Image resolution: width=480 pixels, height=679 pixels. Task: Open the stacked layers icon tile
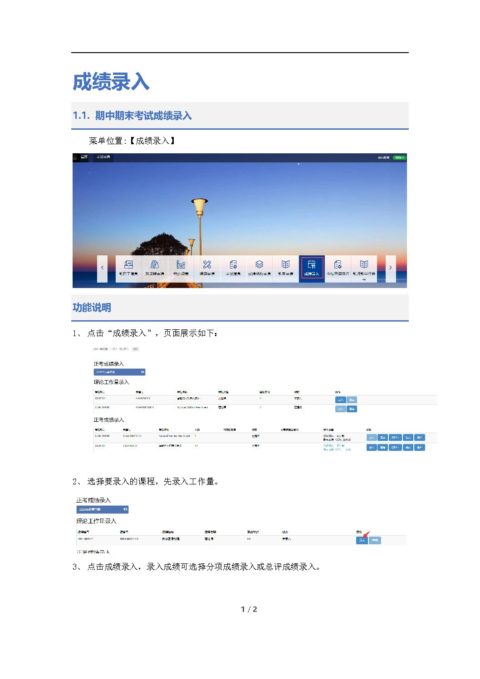point(259,268)
